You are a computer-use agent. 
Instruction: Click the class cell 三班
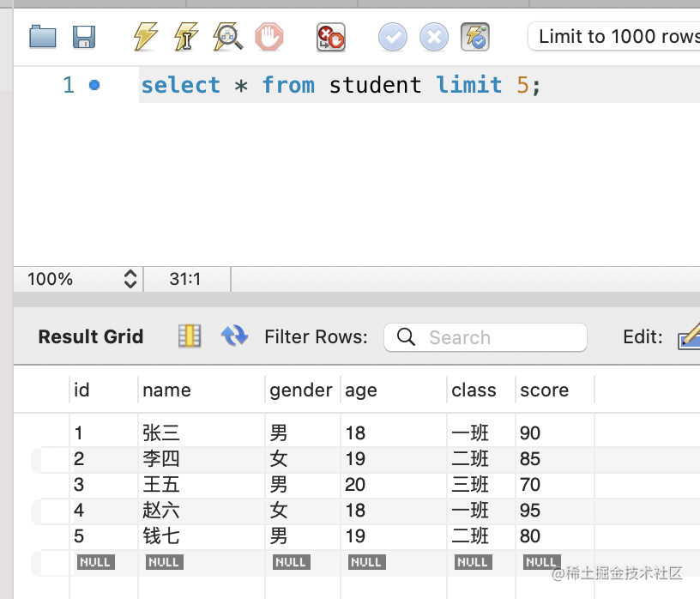point(470,485)
